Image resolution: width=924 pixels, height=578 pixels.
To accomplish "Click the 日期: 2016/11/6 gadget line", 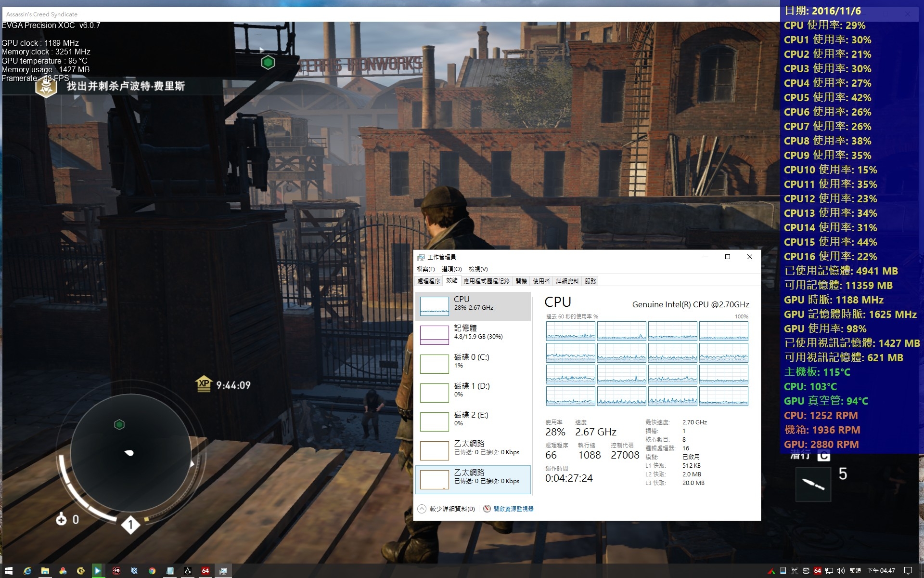I will click(x=822, y=11).
